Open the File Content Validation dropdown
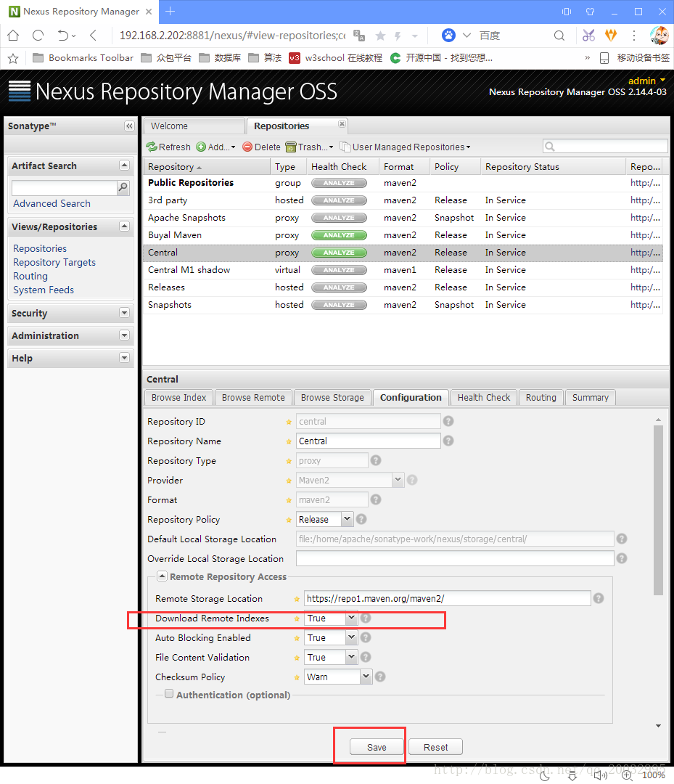Viewport: 674px width, 784px height. 351,657
